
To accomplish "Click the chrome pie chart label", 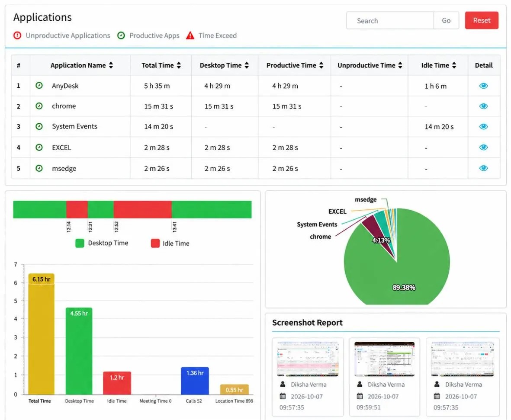I will [x=320, y=237].
